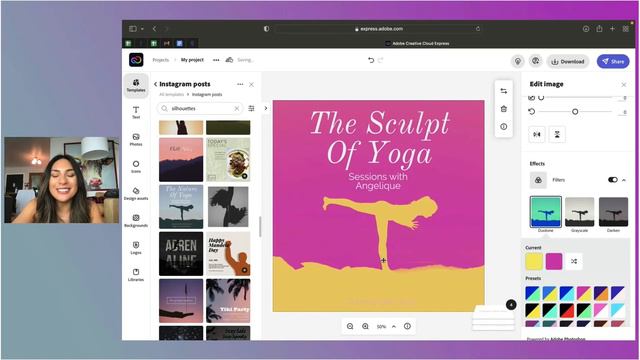The image size is (640, 360).
Task: Click the Share button
Action: pos(613,61)
